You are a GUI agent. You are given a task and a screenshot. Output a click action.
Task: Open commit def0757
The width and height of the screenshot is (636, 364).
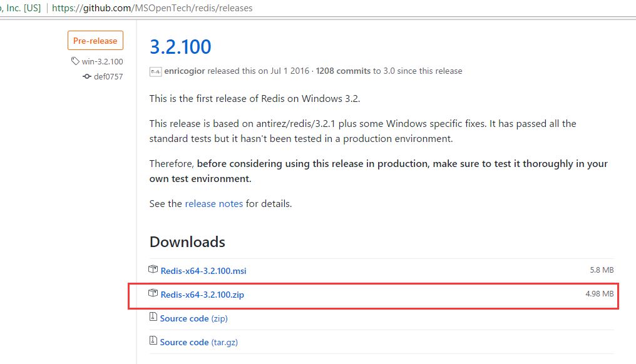[x=108, y=76]
